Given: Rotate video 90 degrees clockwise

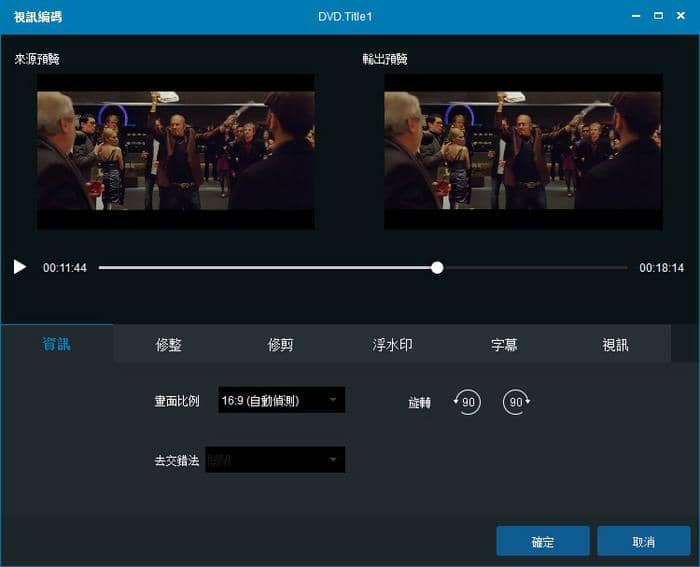Looking at the screenshot, I should [x=517, y=402].
